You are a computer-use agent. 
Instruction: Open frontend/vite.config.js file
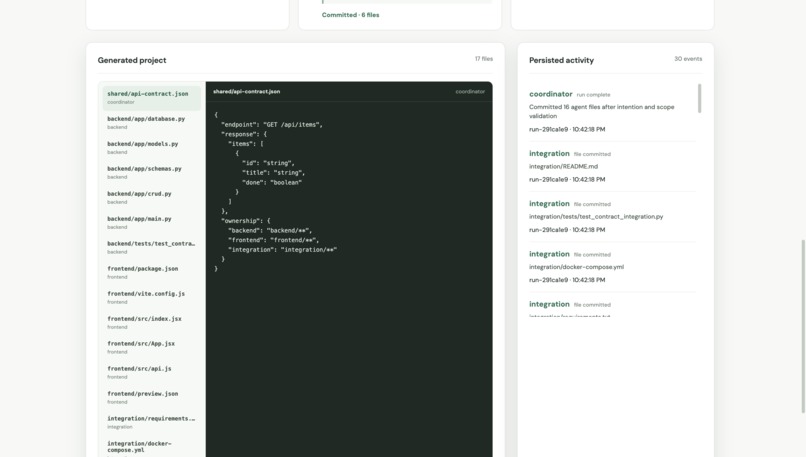coord(152,297)
